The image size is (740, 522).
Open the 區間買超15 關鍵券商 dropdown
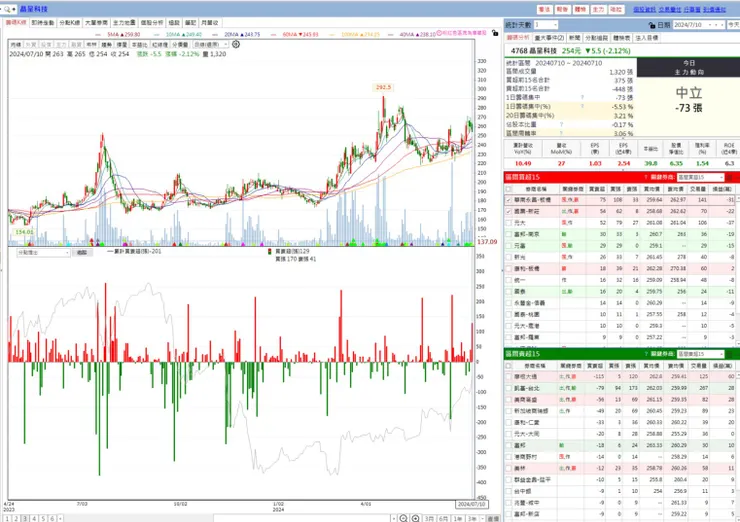[700, 177]
